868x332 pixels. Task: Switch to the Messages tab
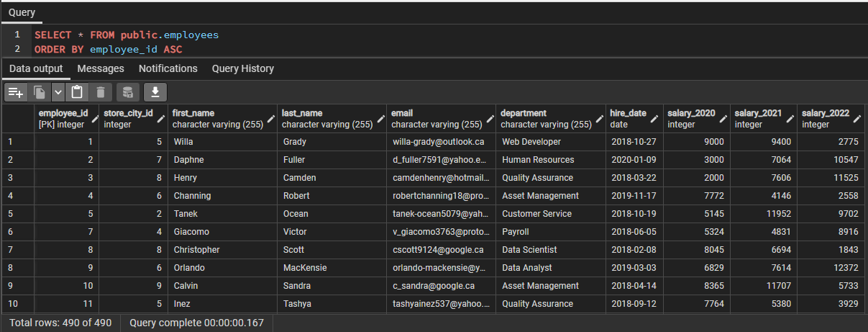101,68
